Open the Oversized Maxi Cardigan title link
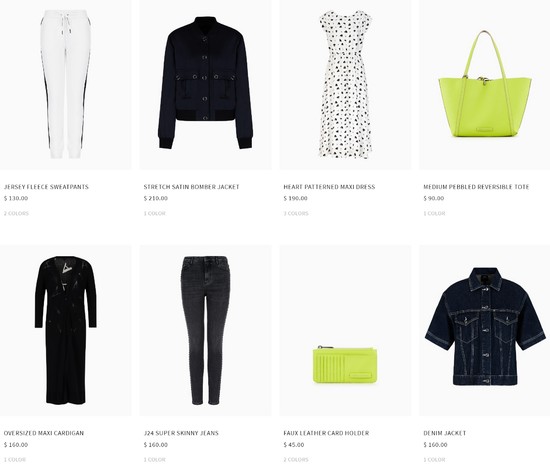Viewport: 550px width, 465px height. point(44,433)
